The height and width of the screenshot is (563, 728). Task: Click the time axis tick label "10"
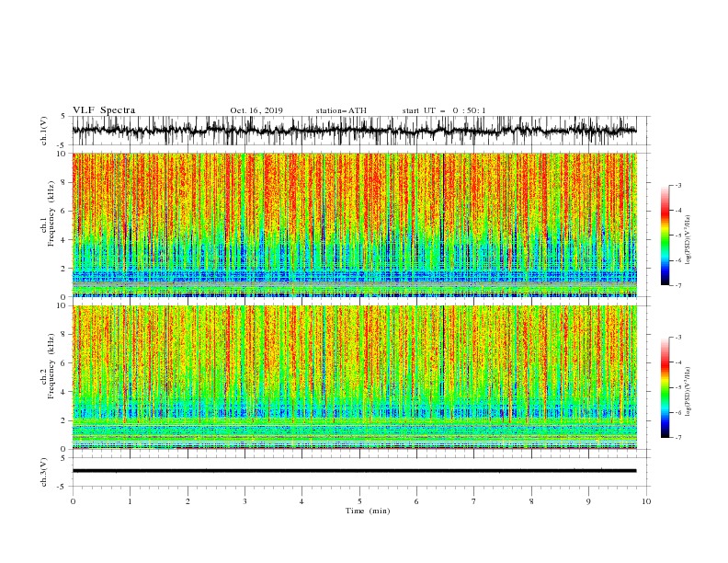click(x=646, y=501)
